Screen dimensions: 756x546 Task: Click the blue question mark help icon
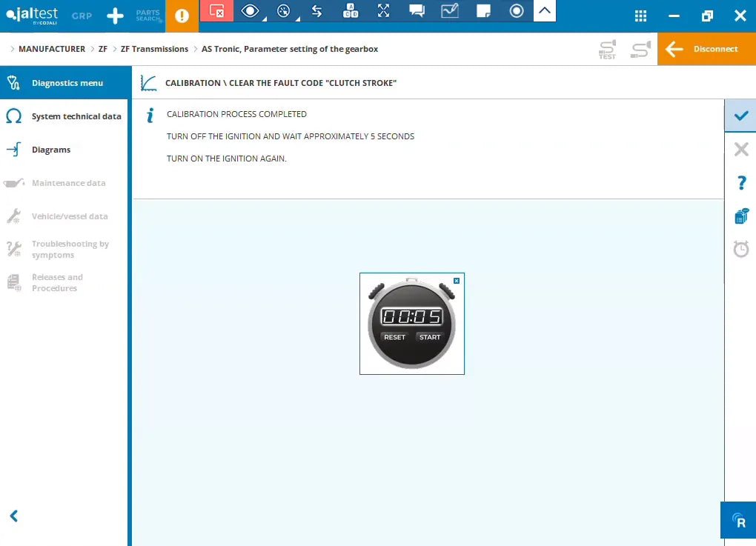(x=741, y=183)
